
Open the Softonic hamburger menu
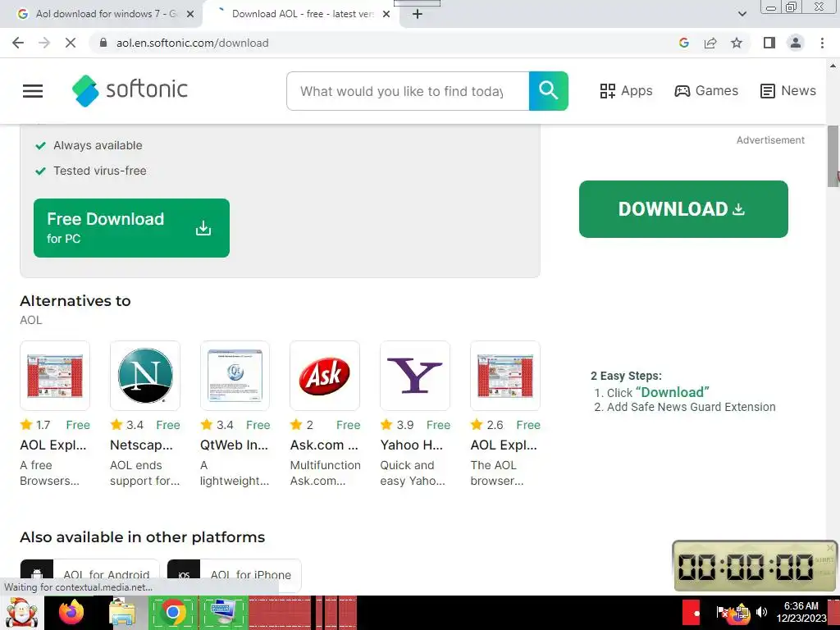33,91
